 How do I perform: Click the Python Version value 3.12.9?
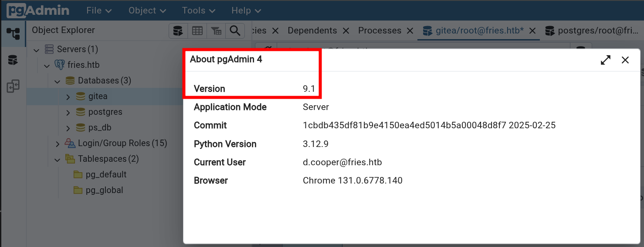(x=317, y=144)
